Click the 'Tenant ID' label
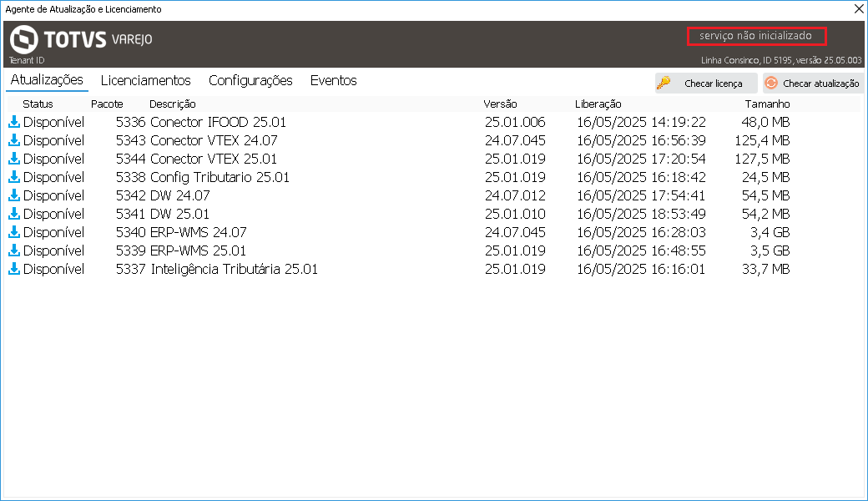The width and height of the screenshot is (868, 501). coord(27,60)
